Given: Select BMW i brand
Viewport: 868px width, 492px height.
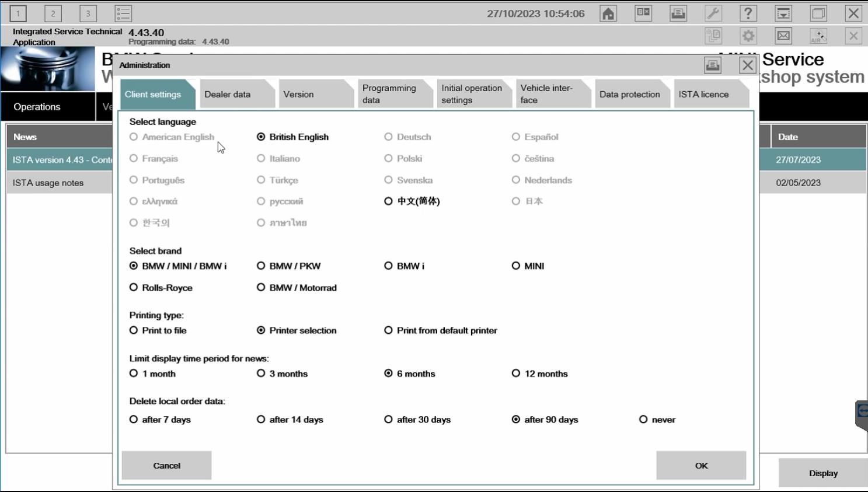Looking at the screenshot, I should (x=404, y=266).
